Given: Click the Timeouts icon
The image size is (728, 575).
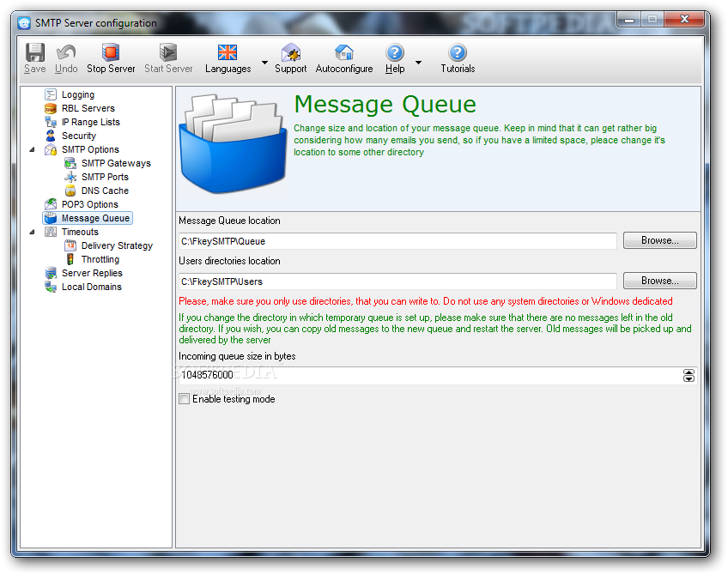Looking at the screenshot, I should pos(51,232).
